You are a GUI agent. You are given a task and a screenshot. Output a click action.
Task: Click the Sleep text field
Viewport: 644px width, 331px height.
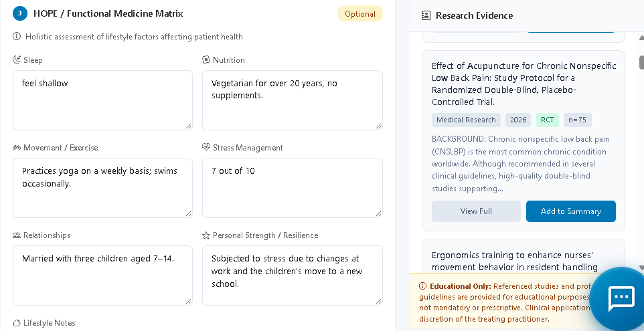tap(102, 100)
